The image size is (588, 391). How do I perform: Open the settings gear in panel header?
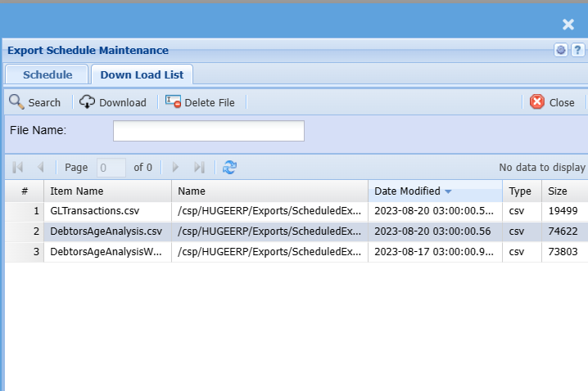click(x=561, y=50)
